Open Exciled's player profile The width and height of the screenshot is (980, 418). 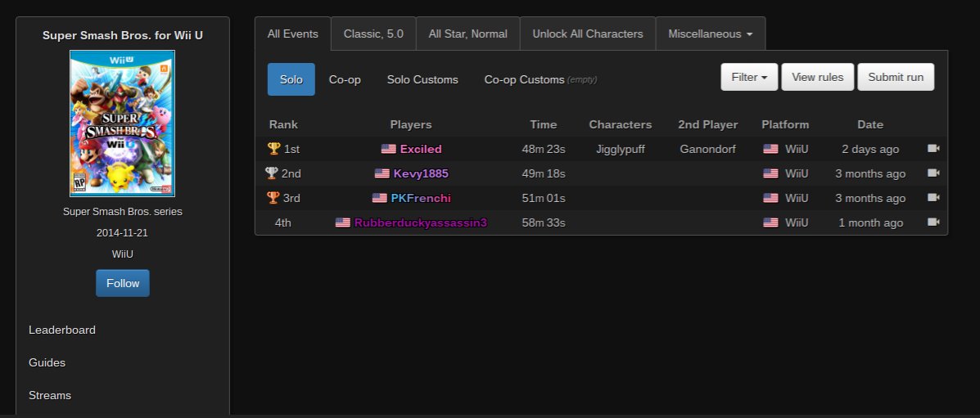coord(421,149)
